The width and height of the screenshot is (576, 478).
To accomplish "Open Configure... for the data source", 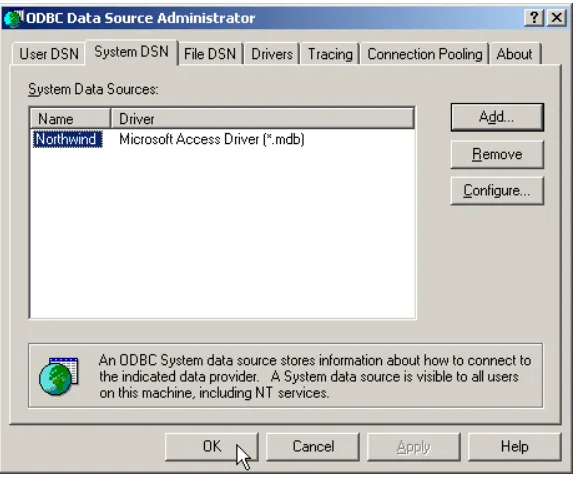I will coord(497,191).
